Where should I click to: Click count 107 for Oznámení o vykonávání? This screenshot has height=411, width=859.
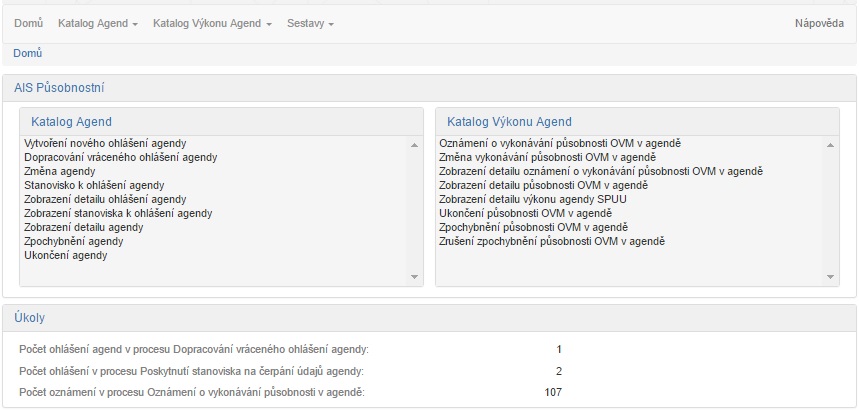point(553,392)
